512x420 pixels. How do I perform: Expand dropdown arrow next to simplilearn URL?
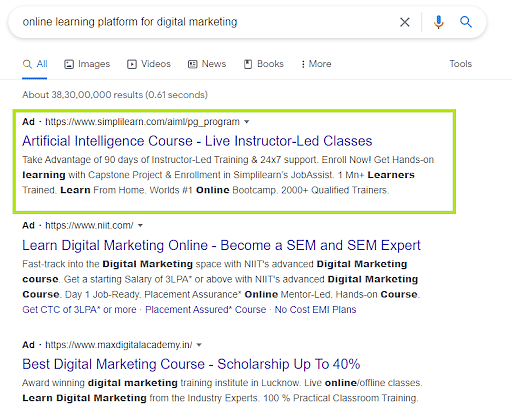click(247, 122)
